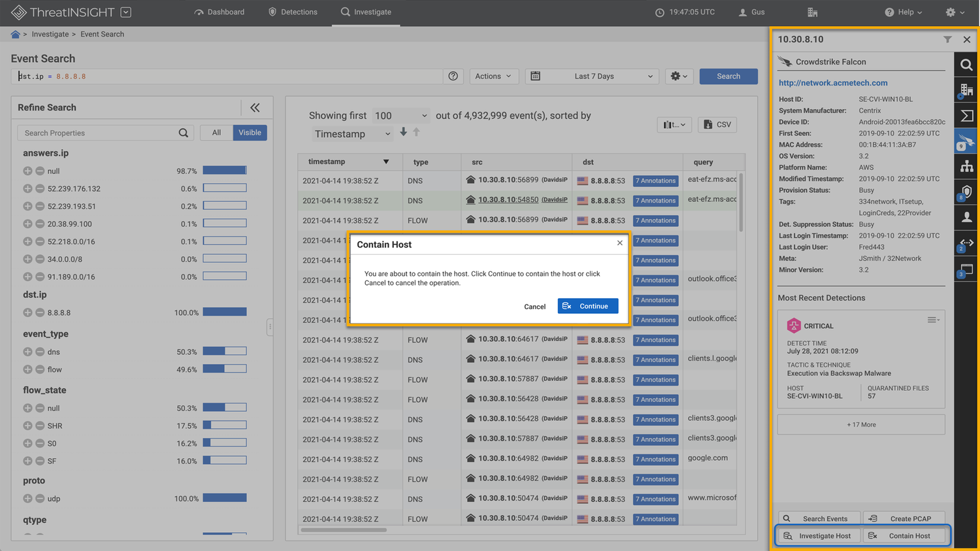980x551 pixels.
Task: Click Investigate in the breadcrumb
Action: [50, 34]
